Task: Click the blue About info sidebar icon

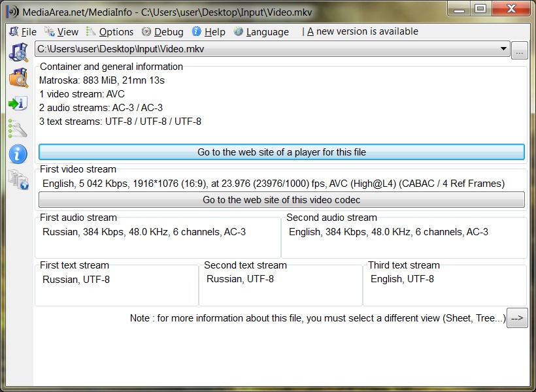Action: click(18, 154)
